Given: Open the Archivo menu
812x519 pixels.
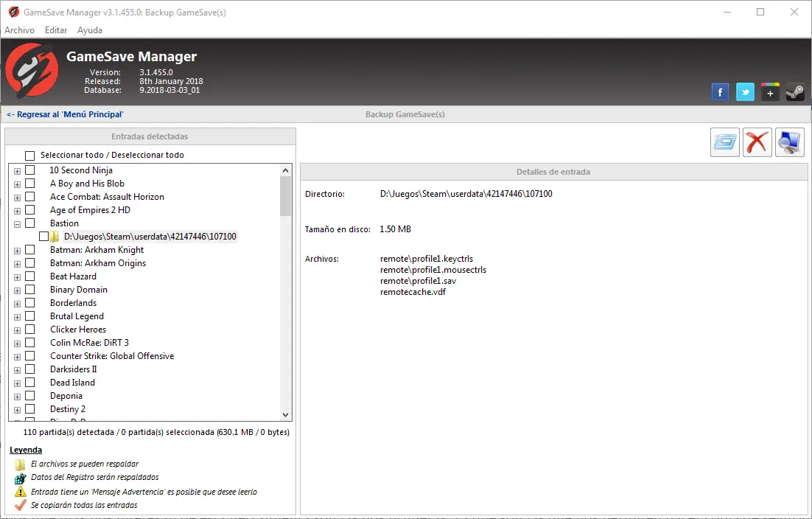Looking at the screenshot, I should tap(20, 30).
